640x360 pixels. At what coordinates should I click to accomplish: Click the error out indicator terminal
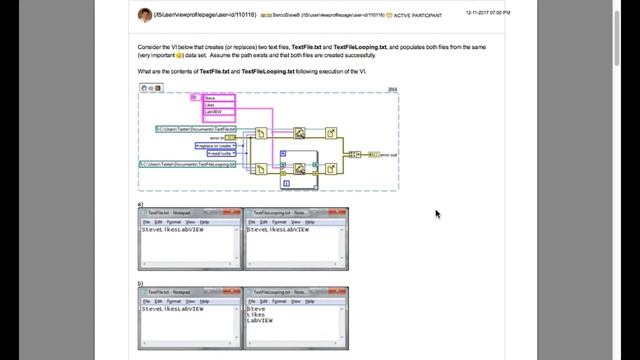point(373,155)
